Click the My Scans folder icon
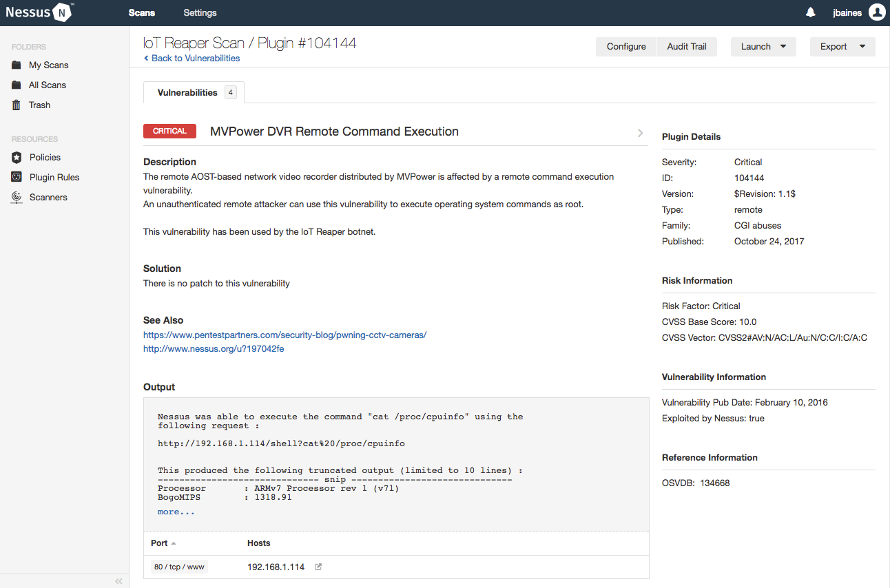This screenshot has height=588, width=890. (x=17, y=65)
